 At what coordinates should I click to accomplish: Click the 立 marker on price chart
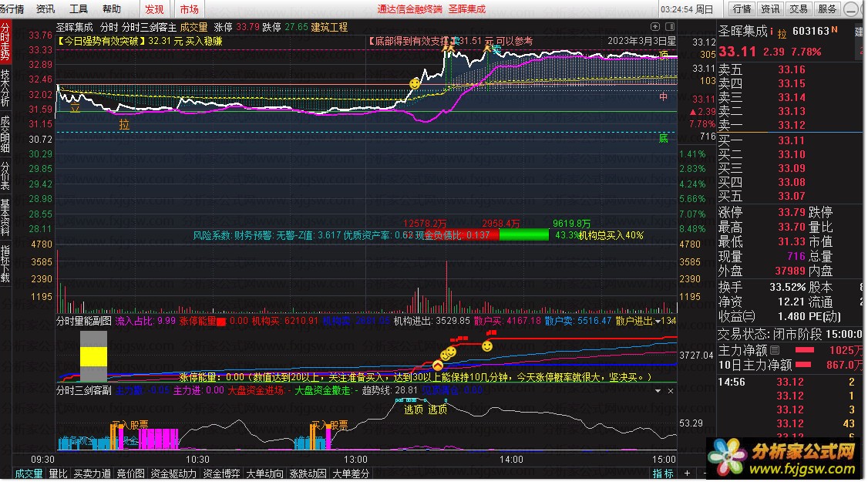click(75, 108)
